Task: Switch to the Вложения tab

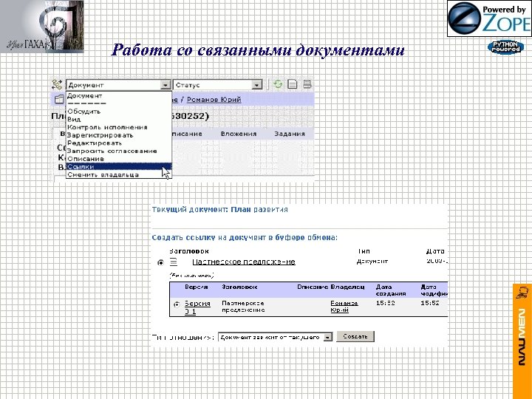Action: click(x=239, y=134)
